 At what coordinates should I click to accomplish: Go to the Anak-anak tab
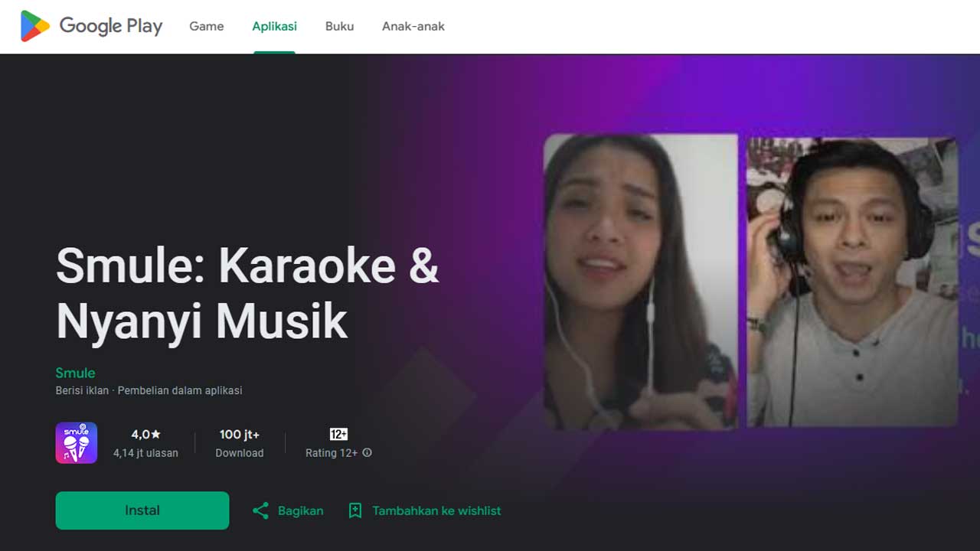[x=413, y=26]
